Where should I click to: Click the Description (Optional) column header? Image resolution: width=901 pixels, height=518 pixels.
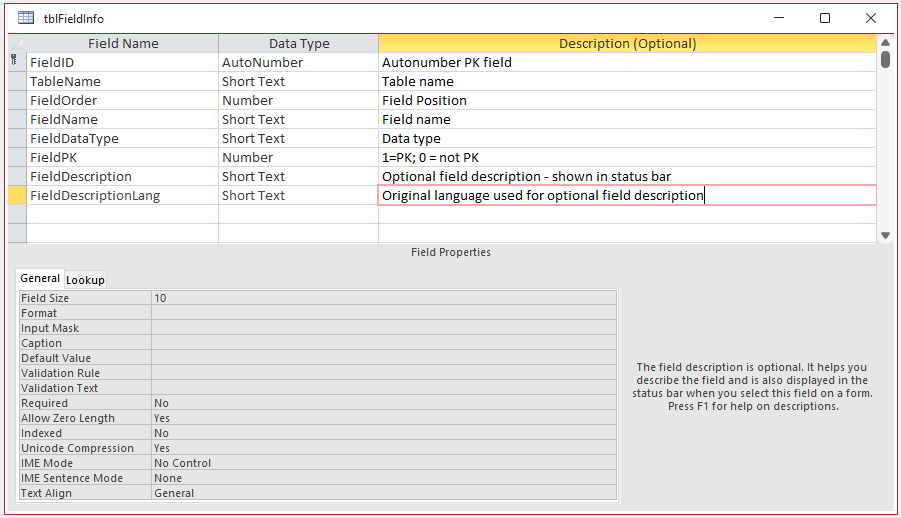(x=627, y=43)
